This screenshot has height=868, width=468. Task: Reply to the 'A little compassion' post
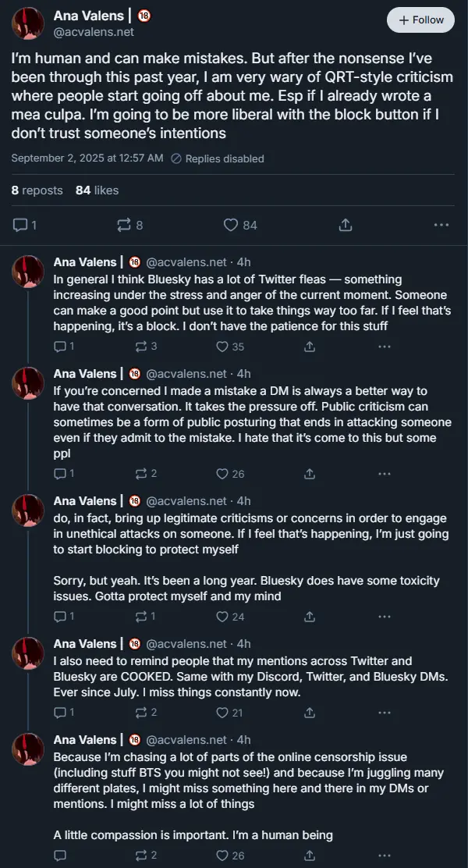pos(60,856)
